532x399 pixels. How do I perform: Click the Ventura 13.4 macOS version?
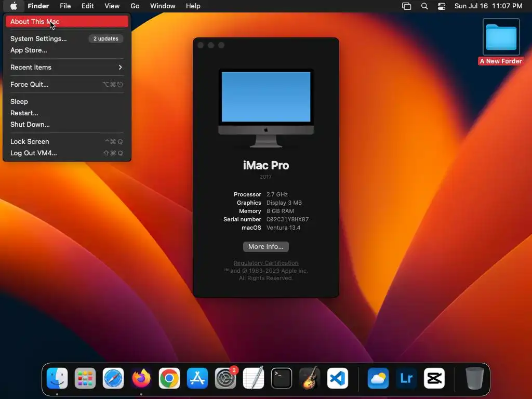[283, 228]
